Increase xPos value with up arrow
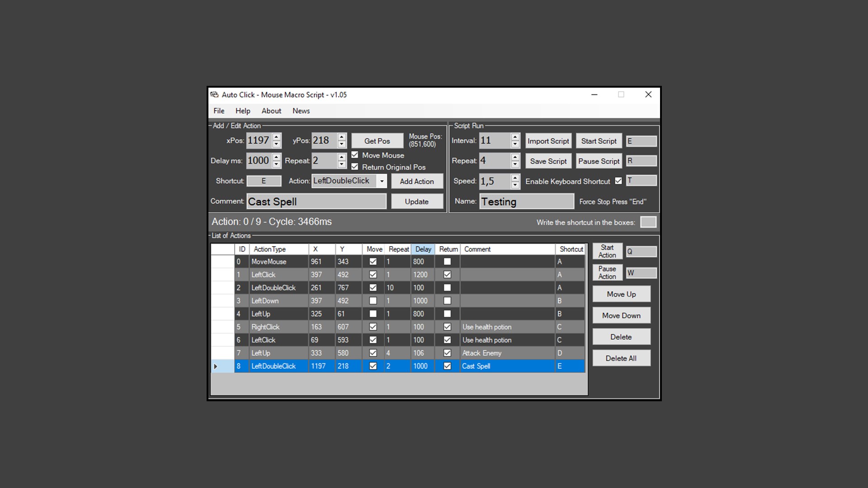The width and height of the screenshot is (868, 488). click(277, 136)
